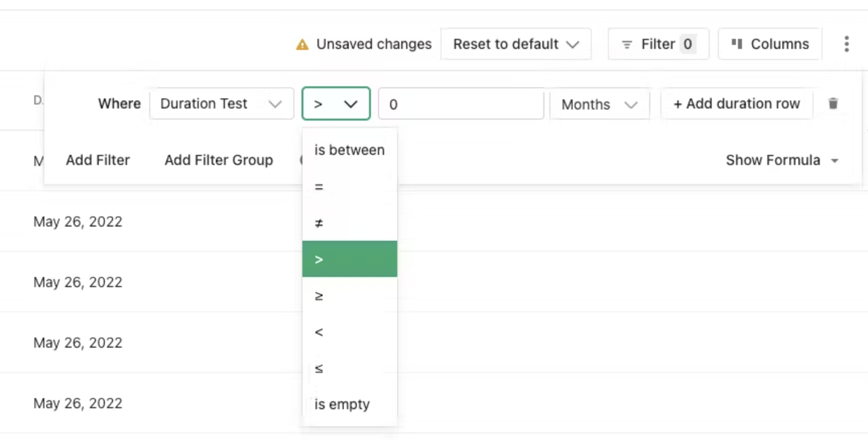868x440 pixels.
Task: Click the Unsaved changes warning icon
Action: coord(302,44)
